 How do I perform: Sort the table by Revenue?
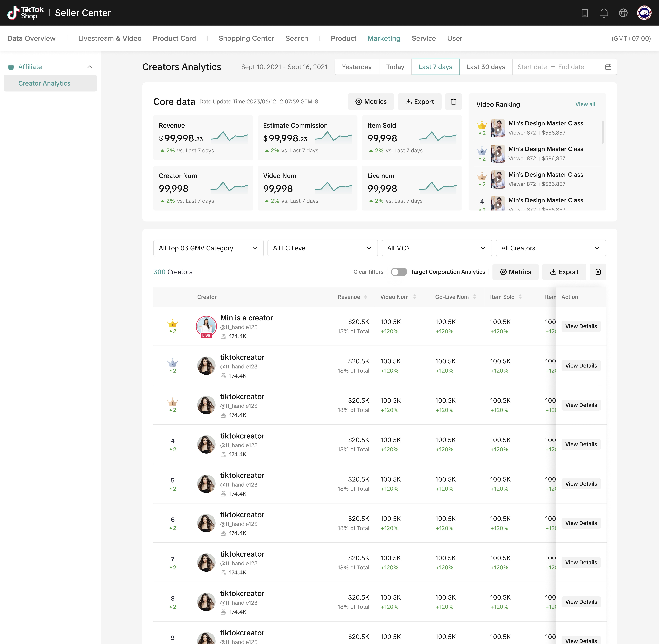pyautogui.click(x=366, y=297)
